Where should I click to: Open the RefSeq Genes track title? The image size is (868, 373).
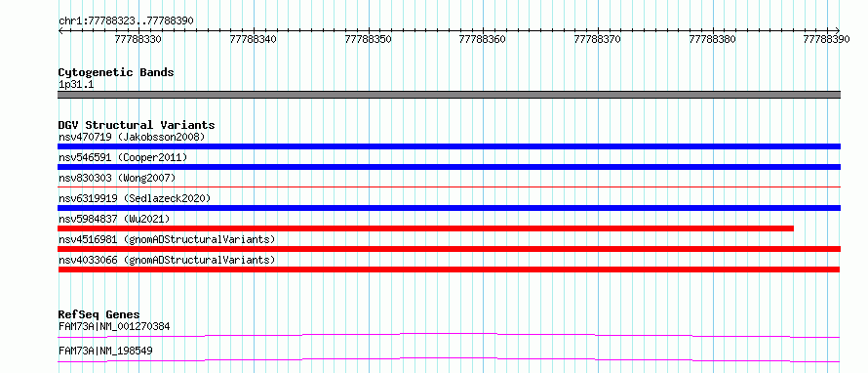pos(99,315)
